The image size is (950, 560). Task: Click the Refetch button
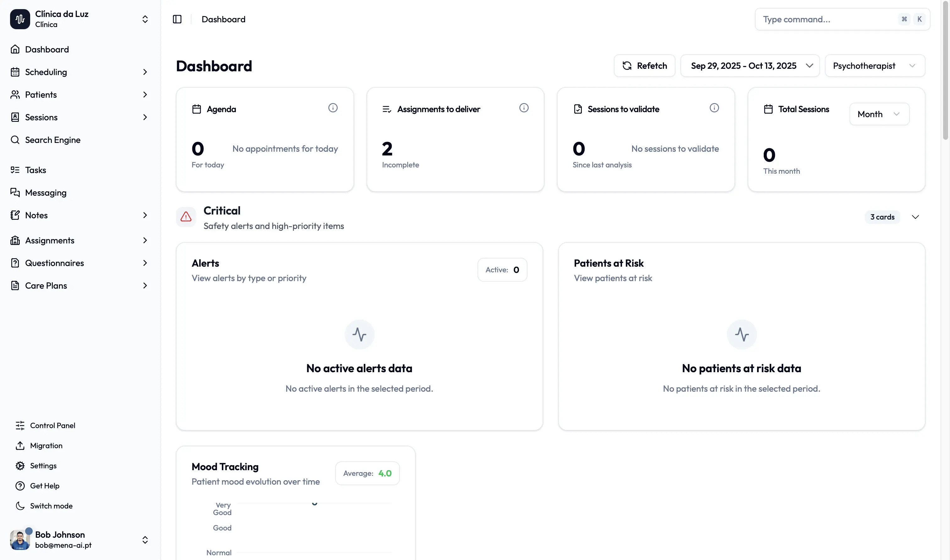[644, 66]
